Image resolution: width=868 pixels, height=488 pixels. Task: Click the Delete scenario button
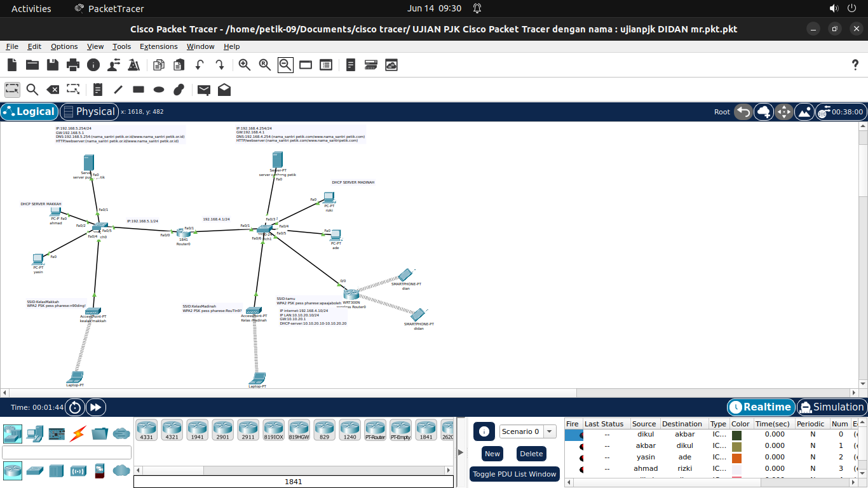coord(531,454)
